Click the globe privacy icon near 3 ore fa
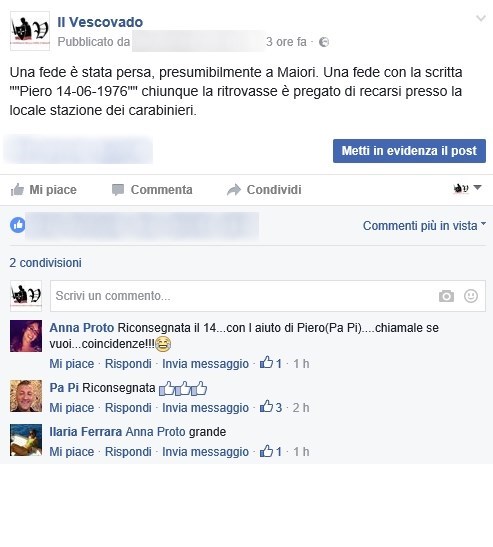This screenshot has width=493, height=547. click(324, 42)
